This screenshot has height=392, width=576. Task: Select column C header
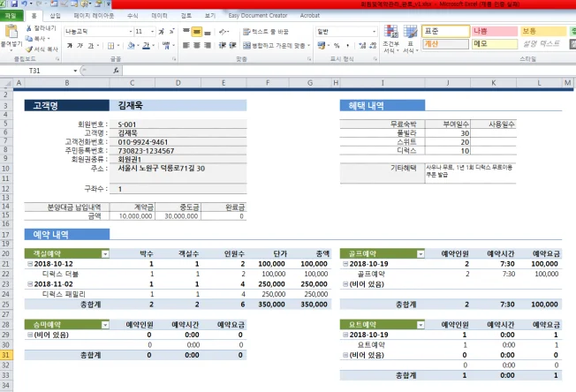click(133, 83)
